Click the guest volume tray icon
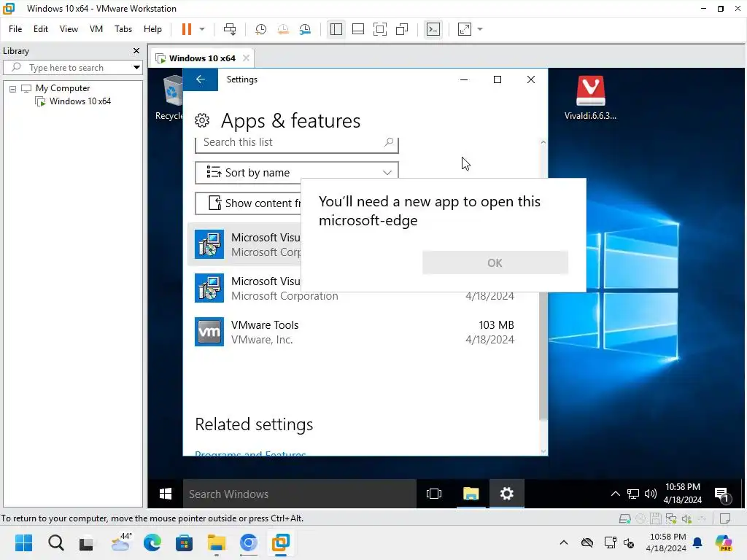This screenshot has height=560, width=747. click(650, 494)
